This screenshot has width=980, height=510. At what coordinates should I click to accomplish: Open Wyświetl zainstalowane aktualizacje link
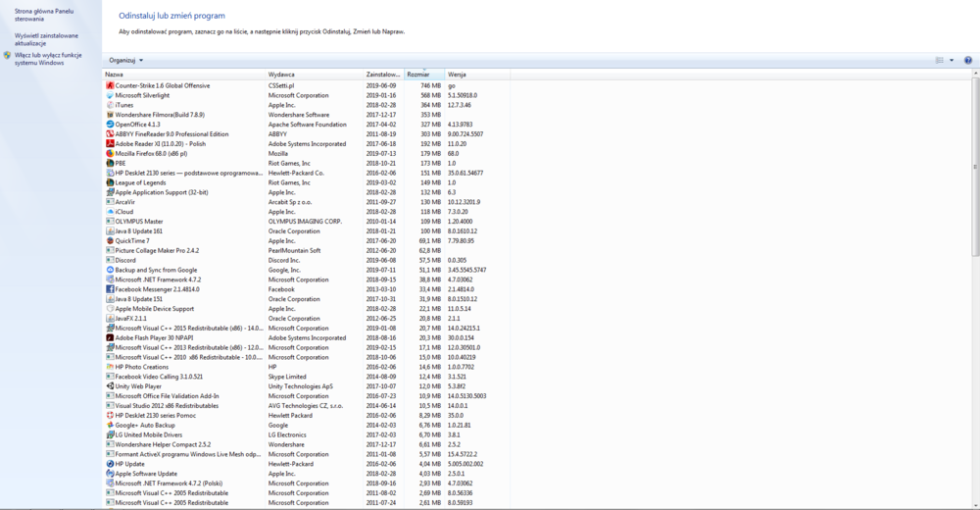[46, 39]
